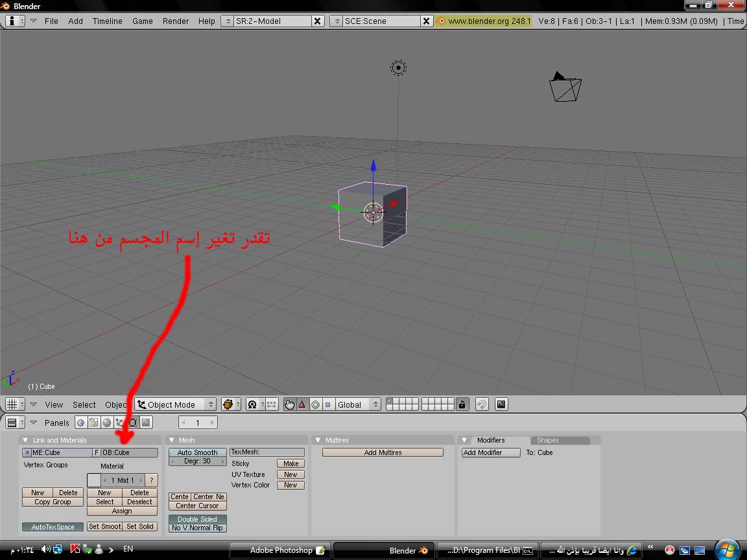This screenshot has width=747, height=560.
Task: Collapse the Modifiers panel
Action: 464,440
